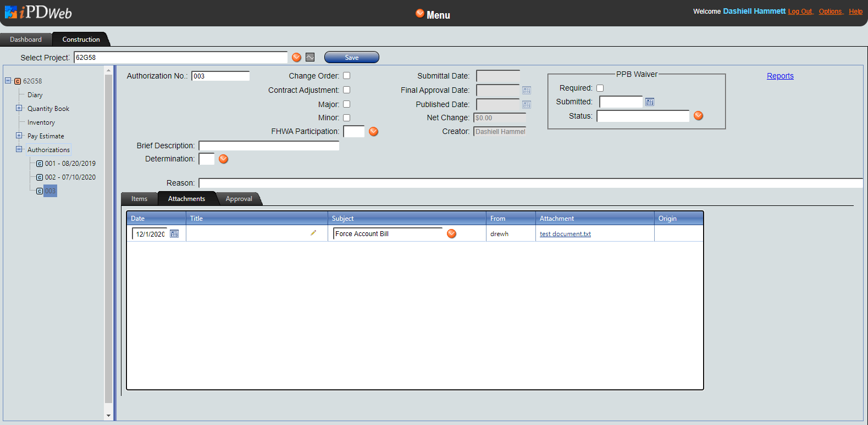Click the attachment Date calendar icon

[174, 234]
